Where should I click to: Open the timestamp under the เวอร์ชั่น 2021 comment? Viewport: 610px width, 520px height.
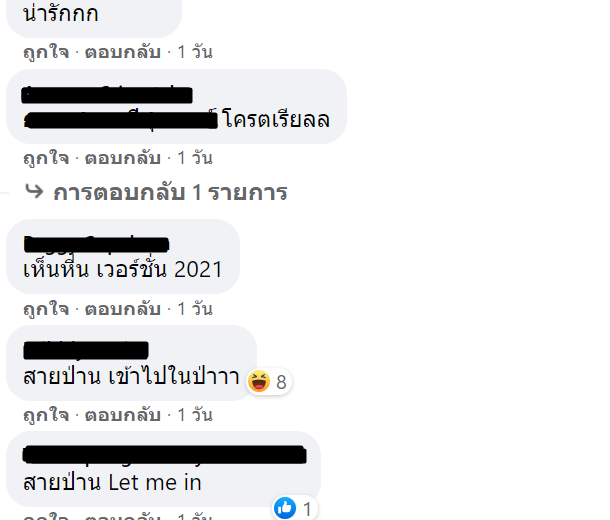(x=195, y=309)
